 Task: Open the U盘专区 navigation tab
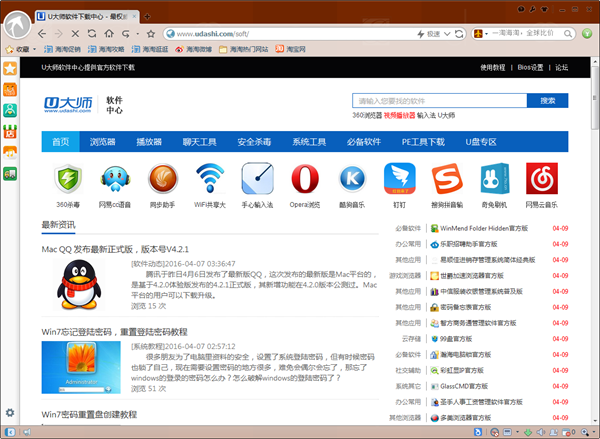[x=481, y=142]
